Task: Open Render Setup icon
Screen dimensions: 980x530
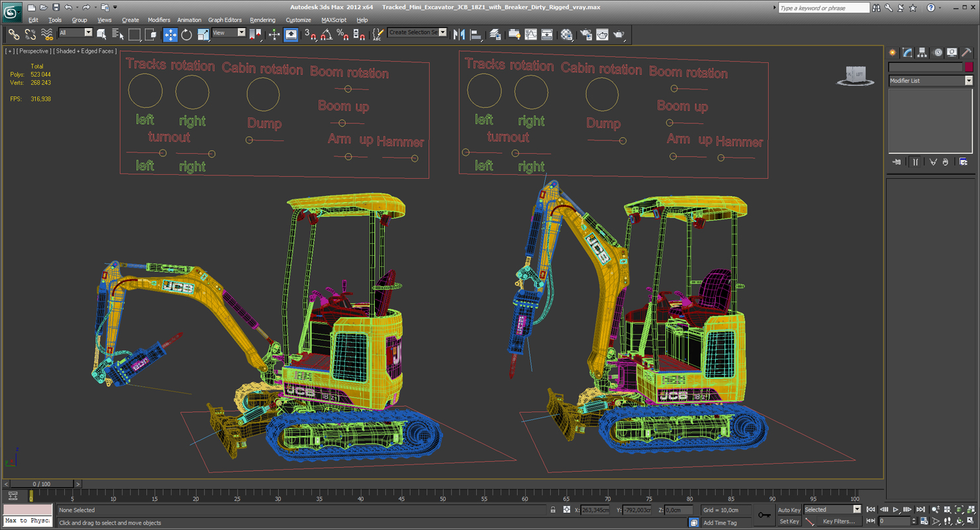Action: pos(586,34)
